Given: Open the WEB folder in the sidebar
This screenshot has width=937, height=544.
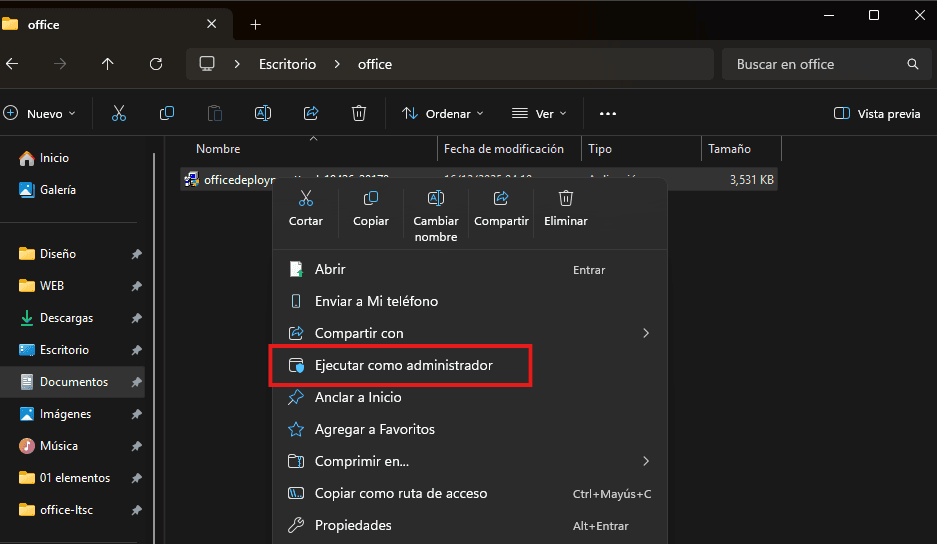Looking at the screenshot, I should click(51, 286).
